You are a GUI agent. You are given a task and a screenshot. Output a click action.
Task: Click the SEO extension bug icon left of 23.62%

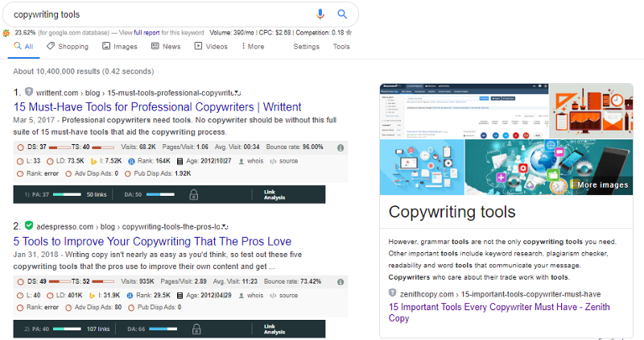[6, 33]
